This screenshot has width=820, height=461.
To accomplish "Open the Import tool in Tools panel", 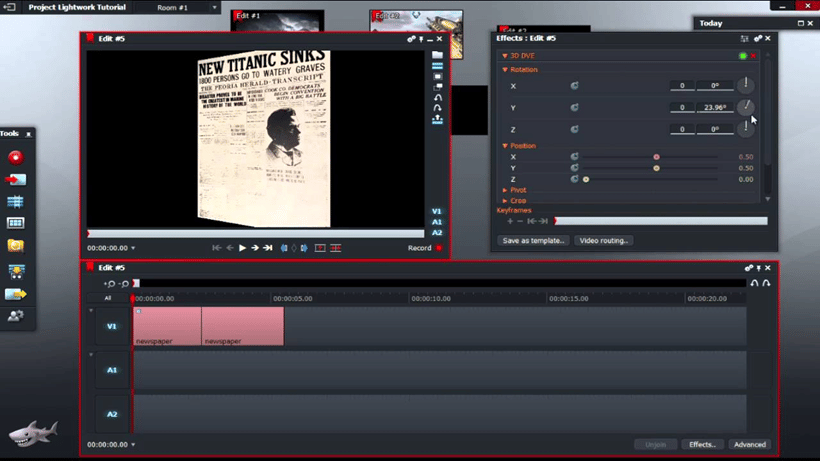I will tap(15, 180).
